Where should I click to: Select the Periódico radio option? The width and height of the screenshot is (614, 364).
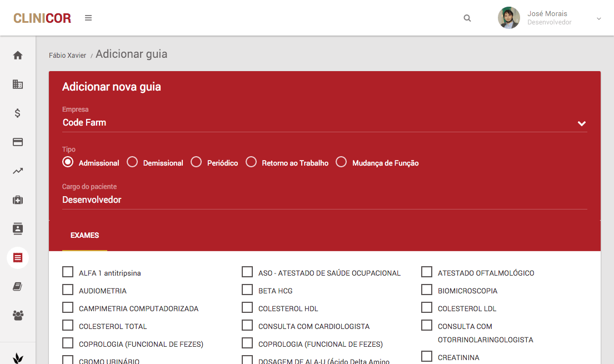[x=196, y=162]
